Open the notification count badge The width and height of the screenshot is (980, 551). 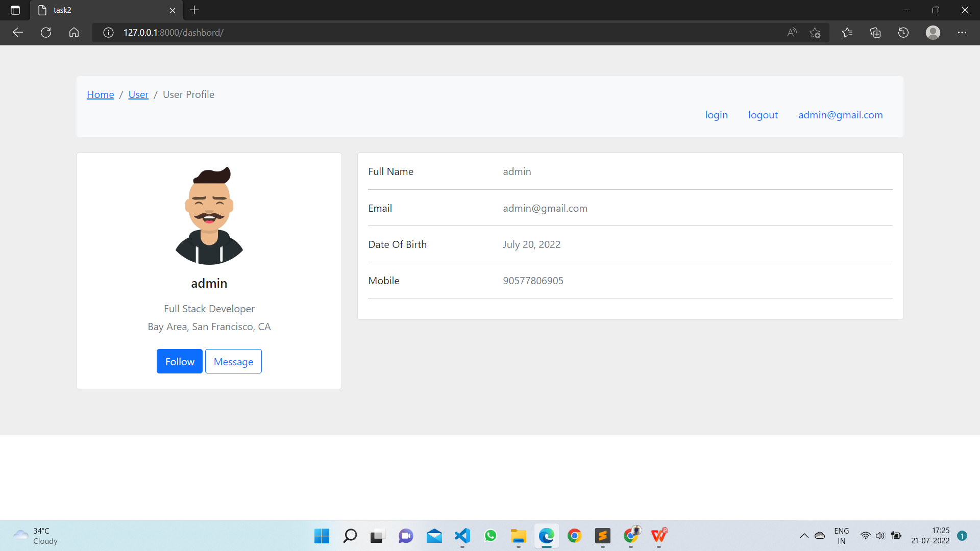pyautogui.click(x=962, y=536)
